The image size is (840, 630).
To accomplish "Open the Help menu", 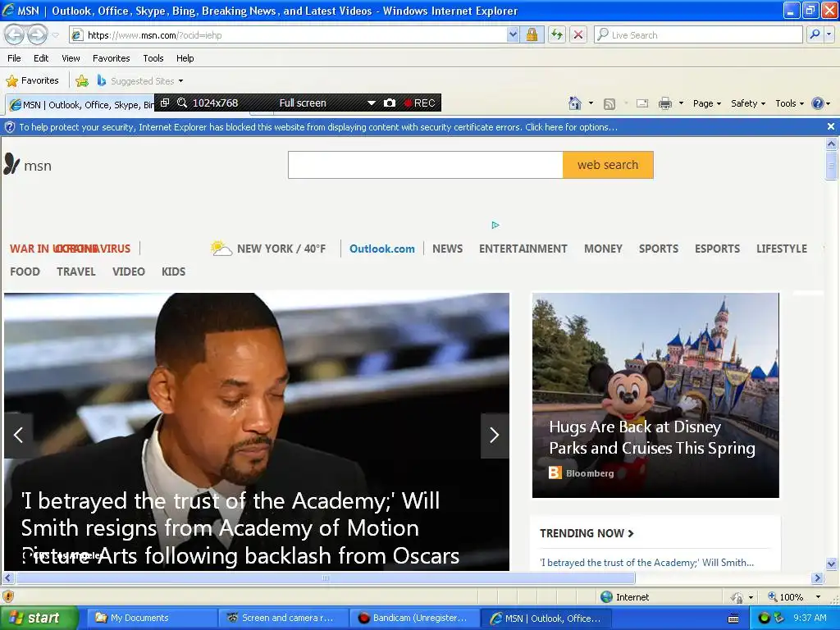I will pos(185,58).
